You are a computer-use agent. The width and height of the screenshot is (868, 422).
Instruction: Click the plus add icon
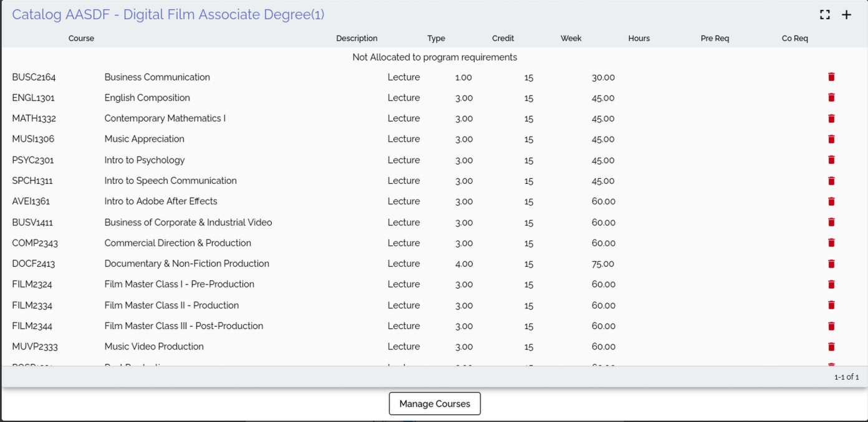click(846, 15)
